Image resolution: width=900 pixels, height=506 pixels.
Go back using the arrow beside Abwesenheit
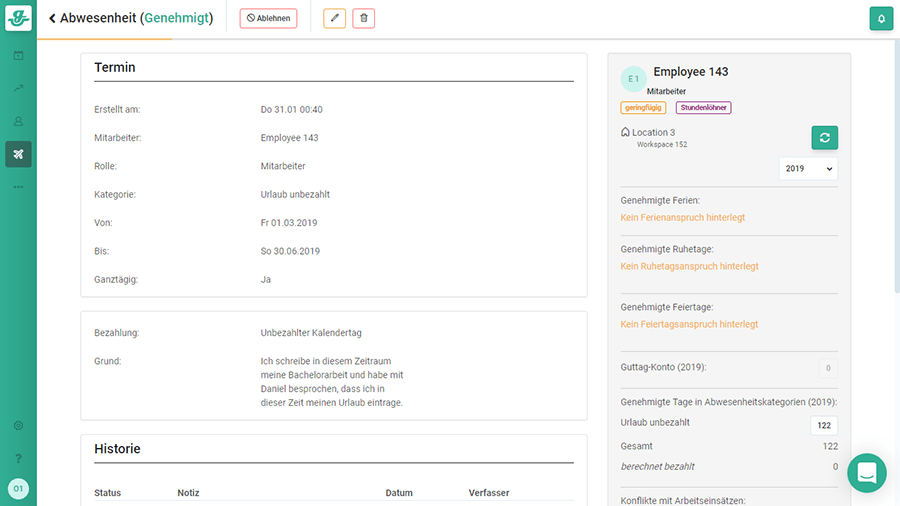click(52, 18)
